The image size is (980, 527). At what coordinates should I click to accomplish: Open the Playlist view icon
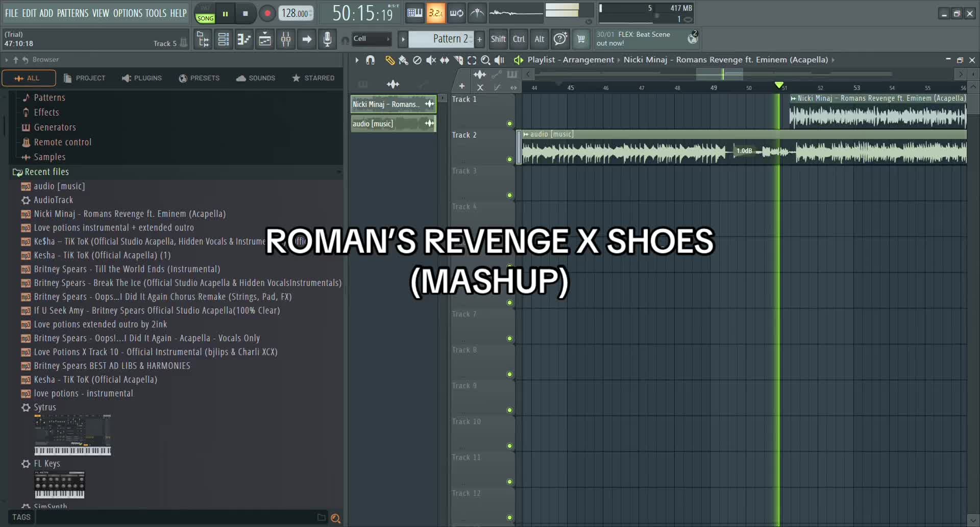click(265, 39)
